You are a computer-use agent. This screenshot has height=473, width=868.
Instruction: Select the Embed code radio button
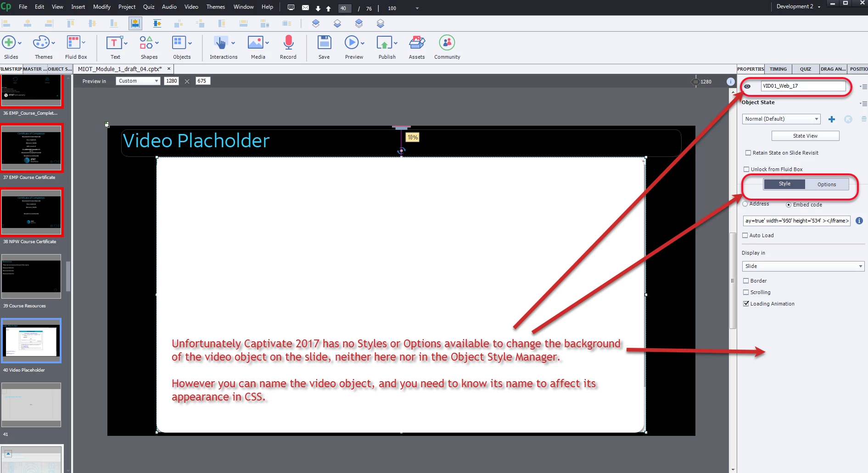pos(789,205)
